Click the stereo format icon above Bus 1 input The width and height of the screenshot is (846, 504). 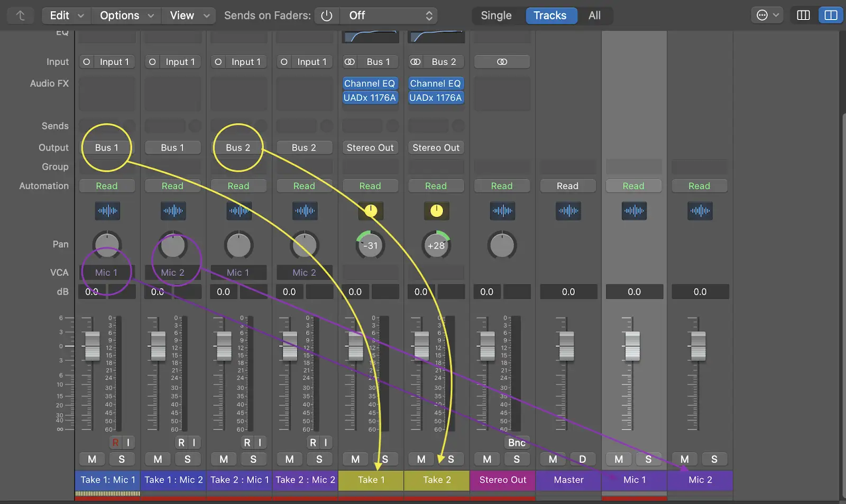pos(350,62)
